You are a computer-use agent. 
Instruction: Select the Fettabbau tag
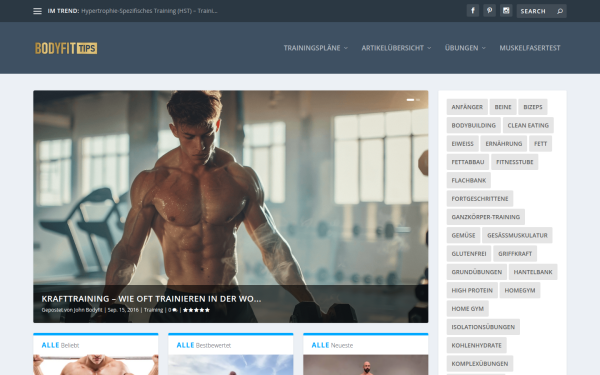click(x=468, y=162)
